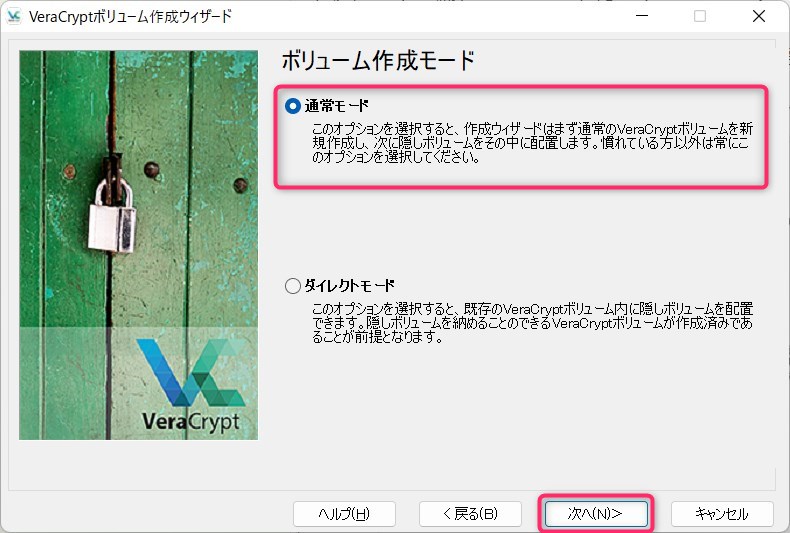Screen dimensions: 790x533
Task: Click the VeraCrypt padlock wizard image
Action: (x=139, y=245)
